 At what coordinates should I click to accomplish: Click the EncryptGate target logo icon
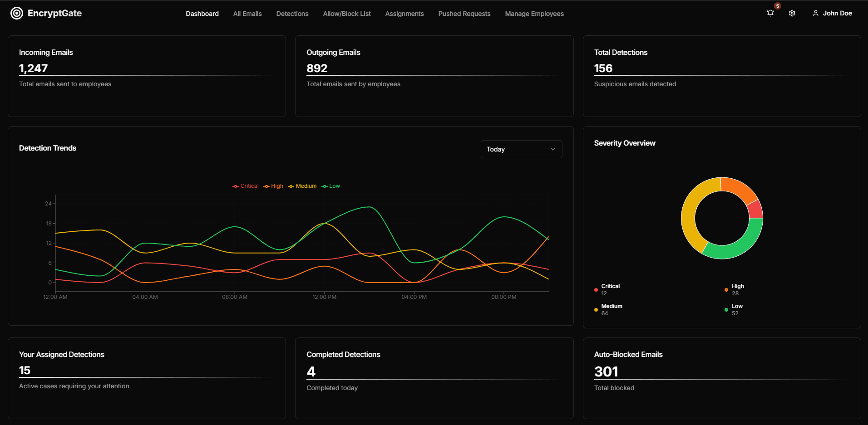pos(17,13)
